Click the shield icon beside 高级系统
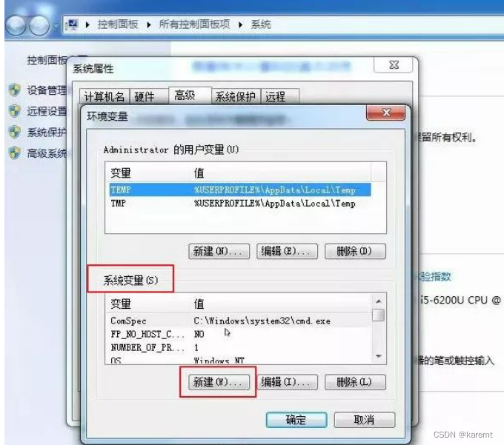Image resolution: width=504 pixels, height=445 pixels. point(15,153)
